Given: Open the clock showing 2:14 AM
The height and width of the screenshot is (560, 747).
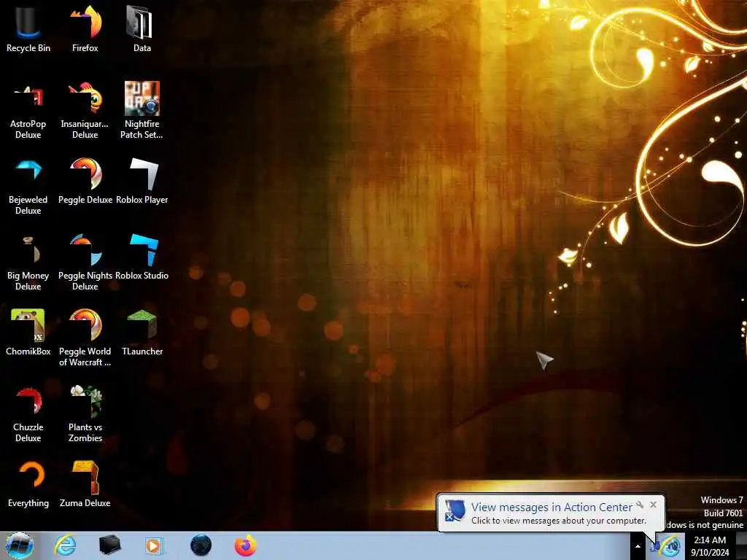Looking at the screenshot, I should tap(710, 546).
